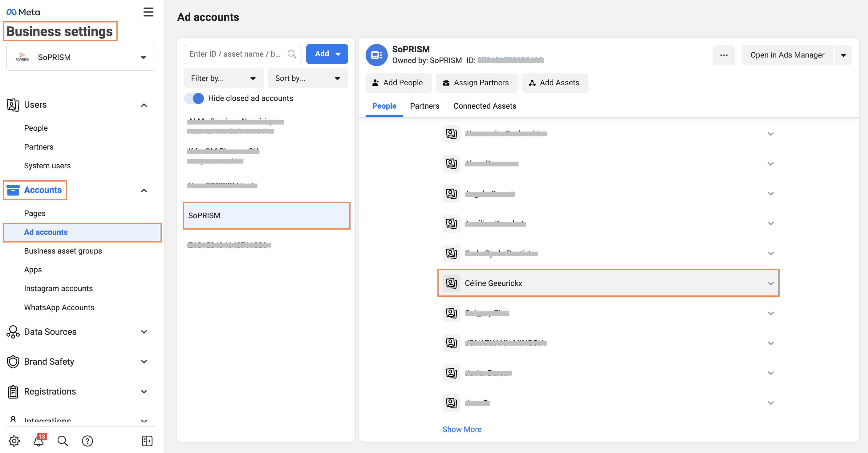Viewport: 868px width, 453px height.
Task: Switch to the Connected Assets tab
Action: point(485,106)
